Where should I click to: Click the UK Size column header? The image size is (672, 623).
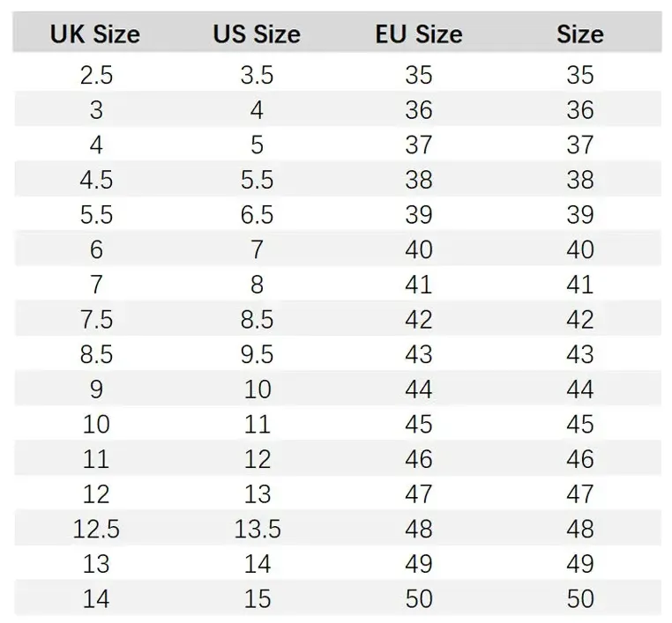95,34
